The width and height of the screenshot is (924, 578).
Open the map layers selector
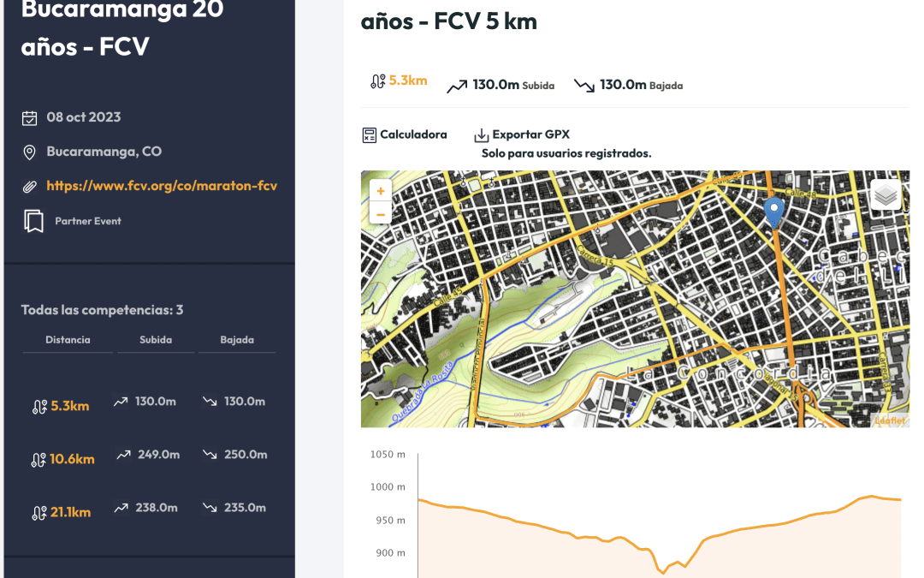tap(886, 196)
